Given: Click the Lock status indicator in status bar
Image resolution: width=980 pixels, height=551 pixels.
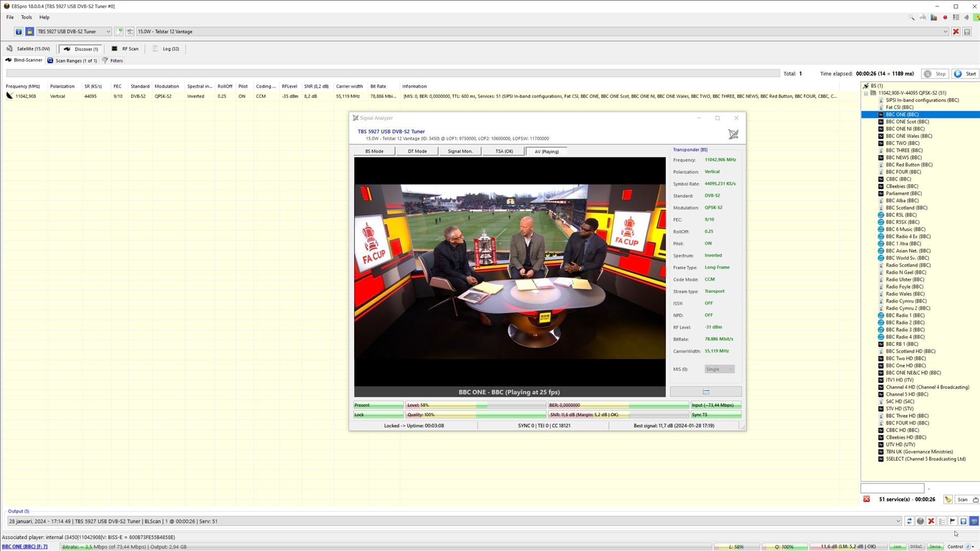Looking at the screenshot, I should click(x=897, y=547).
